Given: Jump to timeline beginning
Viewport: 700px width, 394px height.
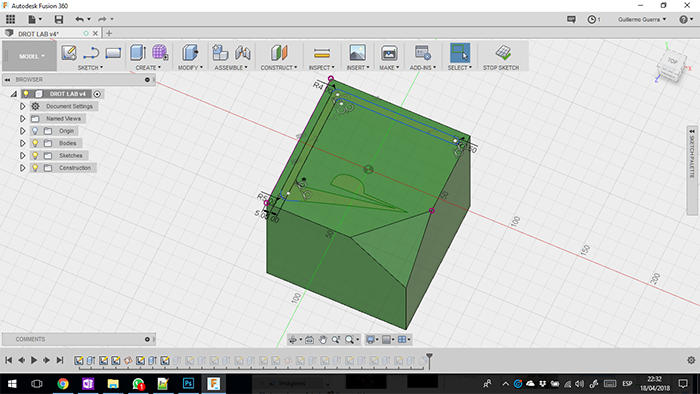Looking at the screenshot, I should pos(8,360).
